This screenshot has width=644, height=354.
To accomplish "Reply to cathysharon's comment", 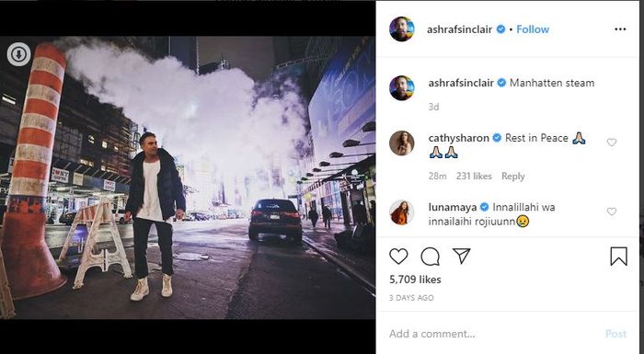I will (x=513, y=177).
